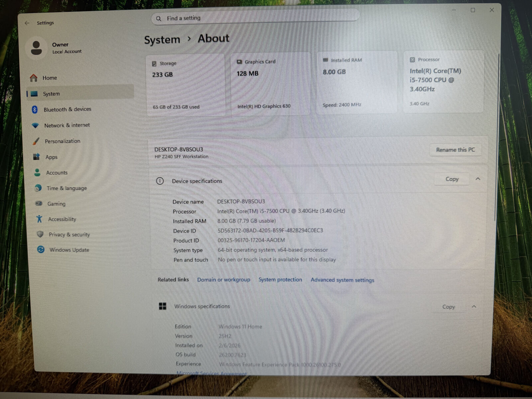This screenshot has width=532, height=399.
Task: Click the Windows Update sync icon
Action: pos(41,249)
